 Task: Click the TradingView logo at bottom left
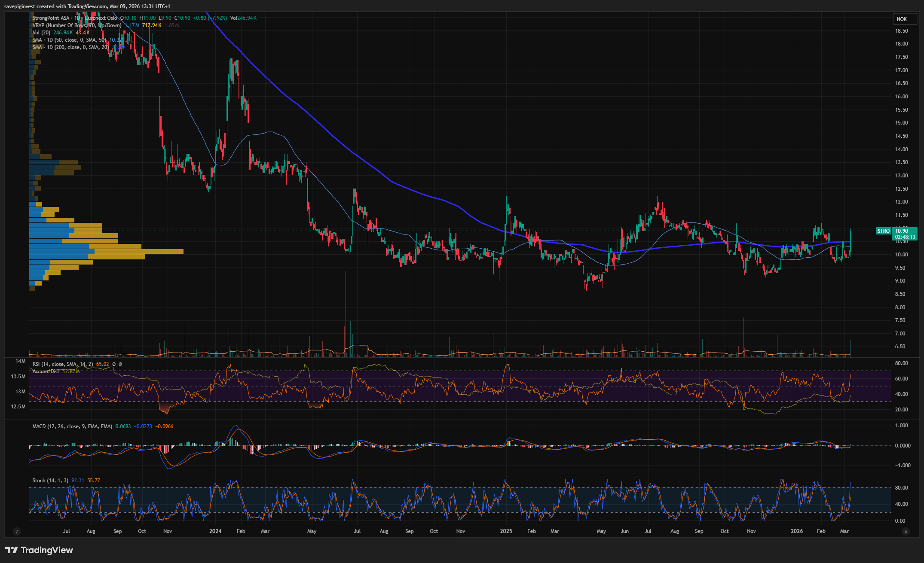pyautogui.click(x=39, y=550)
